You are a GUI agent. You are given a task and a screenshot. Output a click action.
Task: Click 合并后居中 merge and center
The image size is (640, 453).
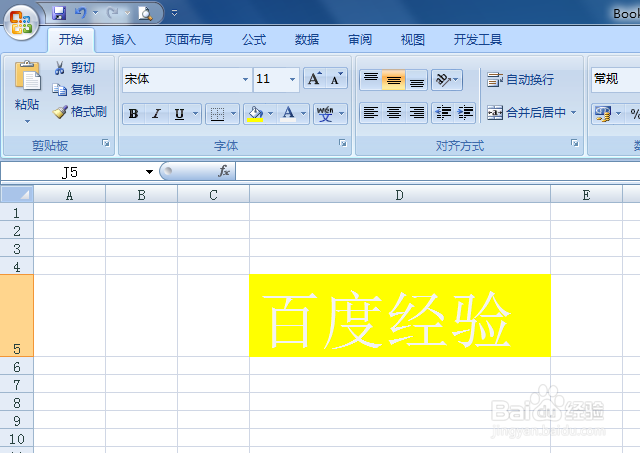click(526, 112)
